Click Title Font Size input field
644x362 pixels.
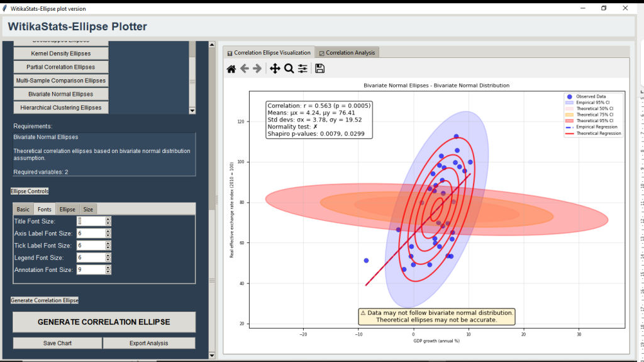[91, 222]
